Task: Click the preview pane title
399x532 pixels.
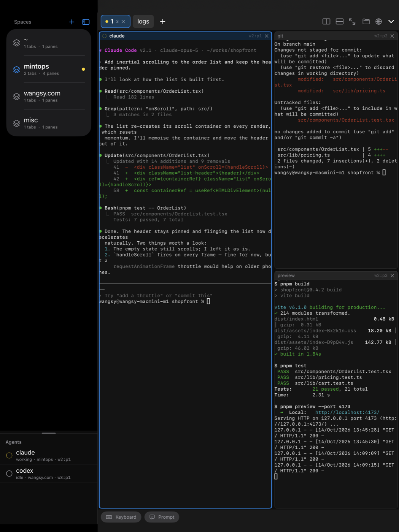Action: click(286, 275)
